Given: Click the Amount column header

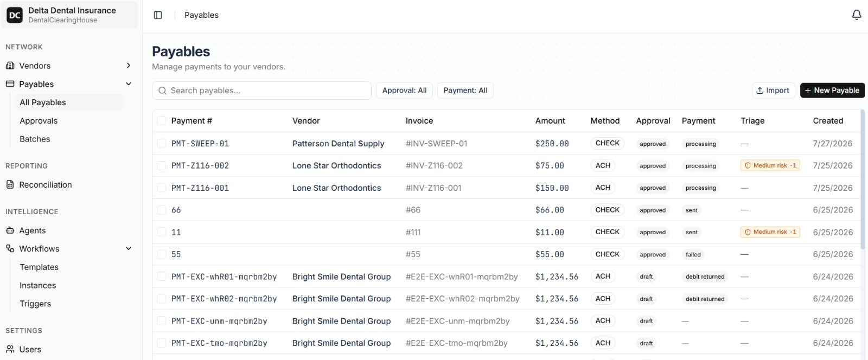Looking at the screenshot, I should [x=550, y=121].
